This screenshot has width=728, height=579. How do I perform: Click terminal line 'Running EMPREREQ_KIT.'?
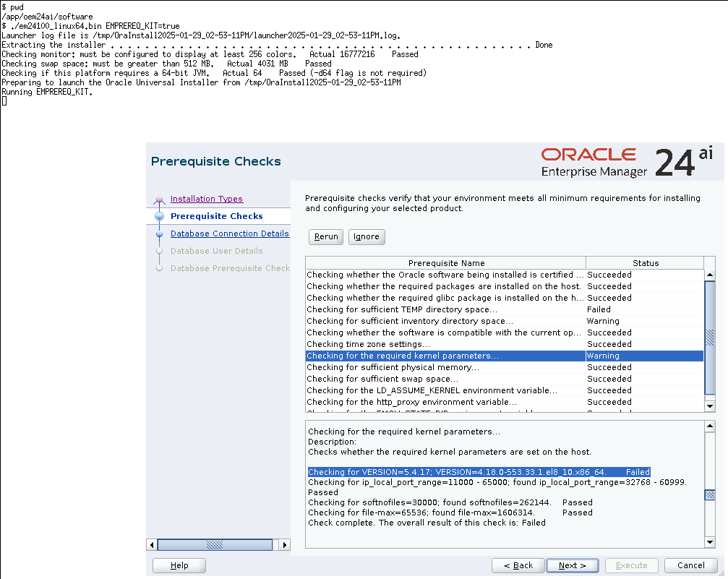[47, 92]
